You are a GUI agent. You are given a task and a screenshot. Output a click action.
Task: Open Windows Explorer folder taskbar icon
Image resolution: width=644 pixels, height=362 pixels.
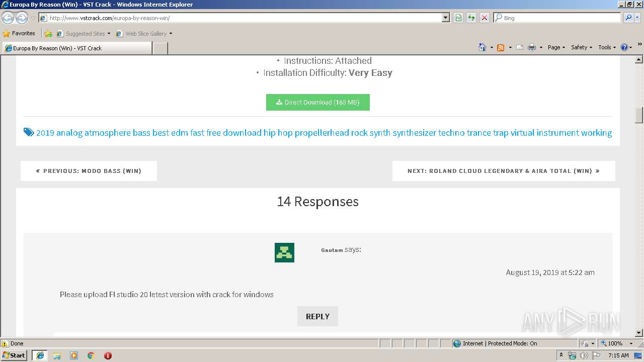pos(57,355)
